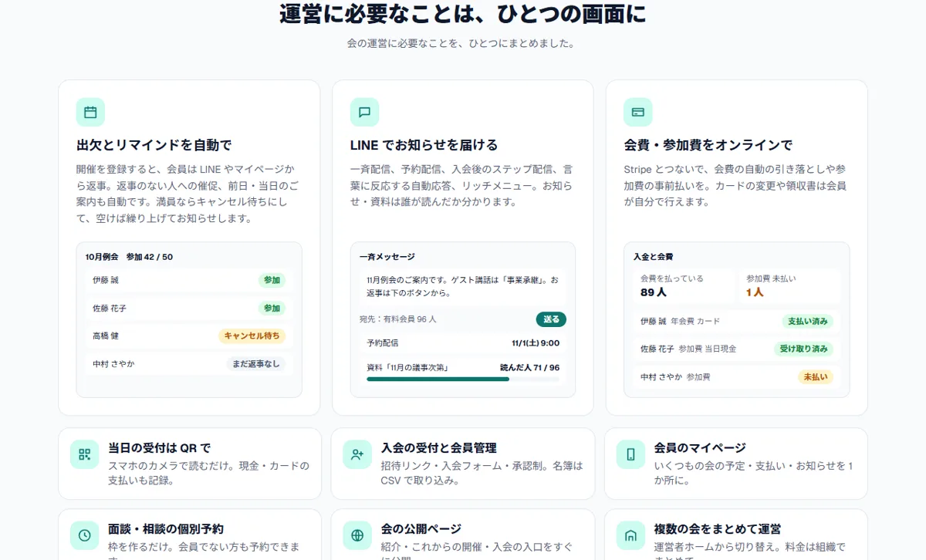Click the subtitle 会の運営に必要なことを、ひとつにまとめました。

[x=463, y=44]
